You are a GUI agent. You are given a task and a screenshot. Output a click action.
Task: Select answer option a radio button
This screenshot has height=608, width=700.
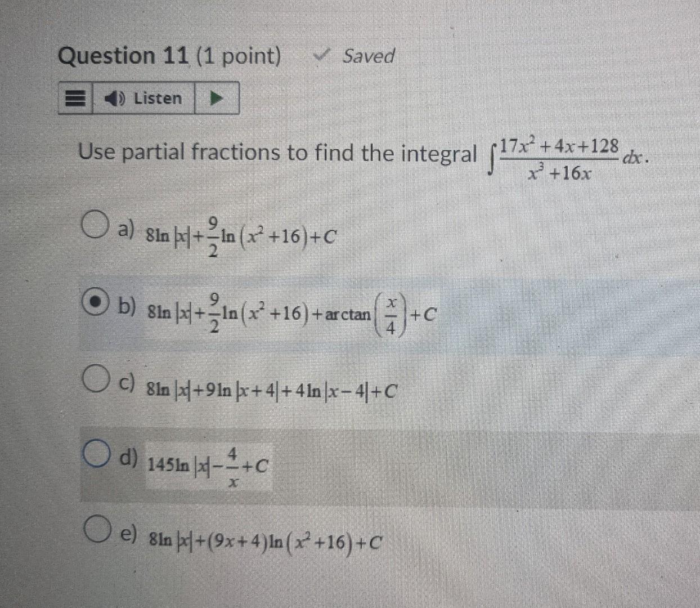pyautogui.click(x=93, y=225)
